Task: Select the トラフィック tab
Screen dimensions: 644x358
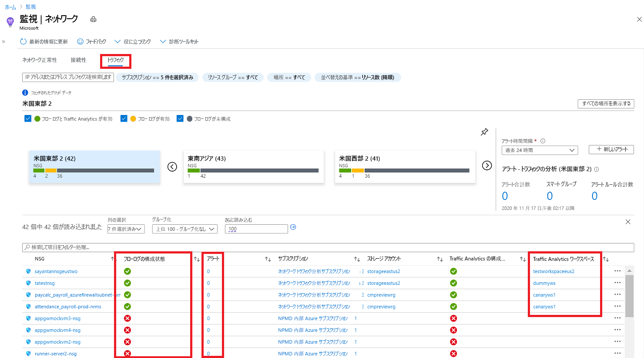Action: tap(116, 60)
